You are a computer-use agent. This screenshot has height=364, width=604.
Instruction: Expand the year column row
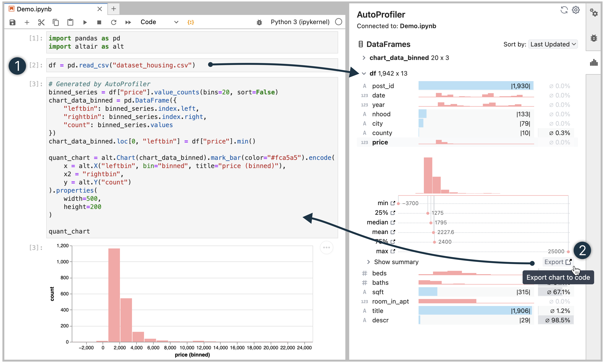click(467, 105)
